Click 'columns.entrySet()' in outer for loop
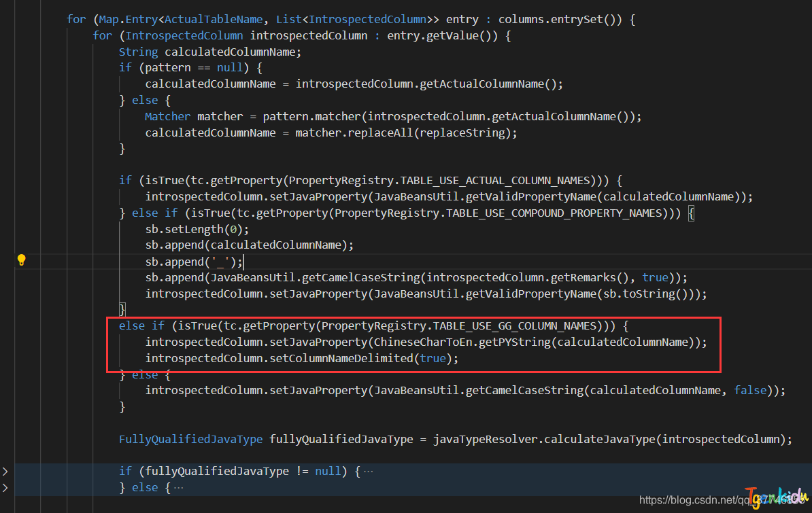 560,20
